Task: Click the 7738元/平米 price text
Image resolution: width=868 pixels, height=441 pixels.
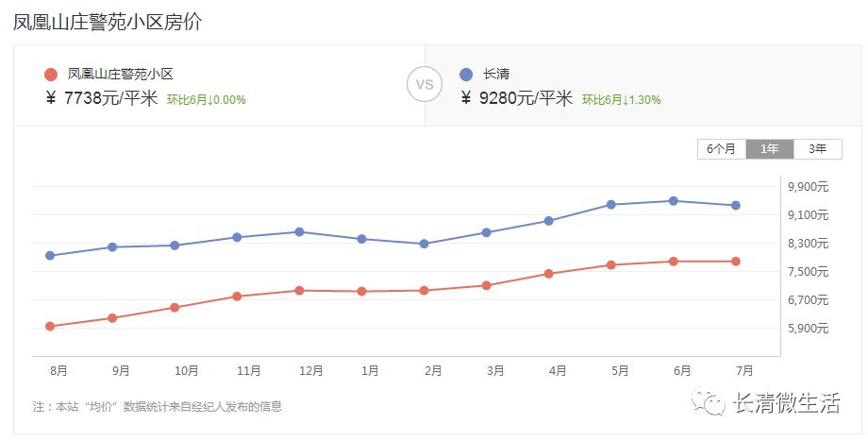Action: click(110, 98)
